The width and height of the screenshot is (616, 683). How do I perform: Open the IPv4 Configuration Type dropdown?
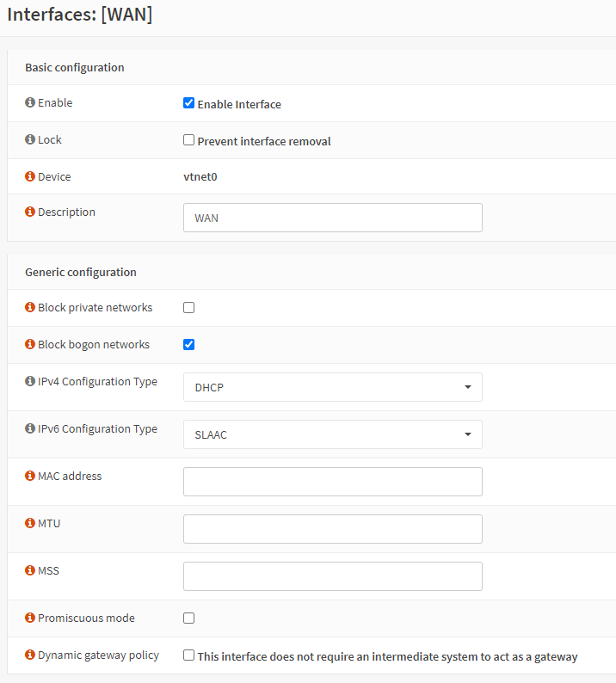pos(332,387)
